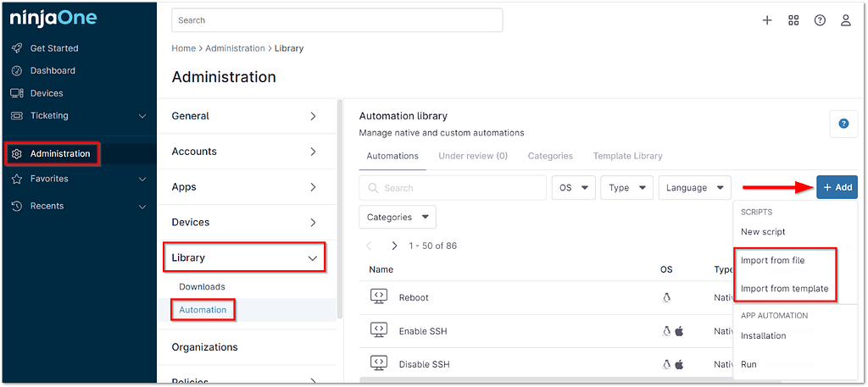Click the Enable SSH script icon
This screenshot has width=868, height=387.
click(379, 330)
